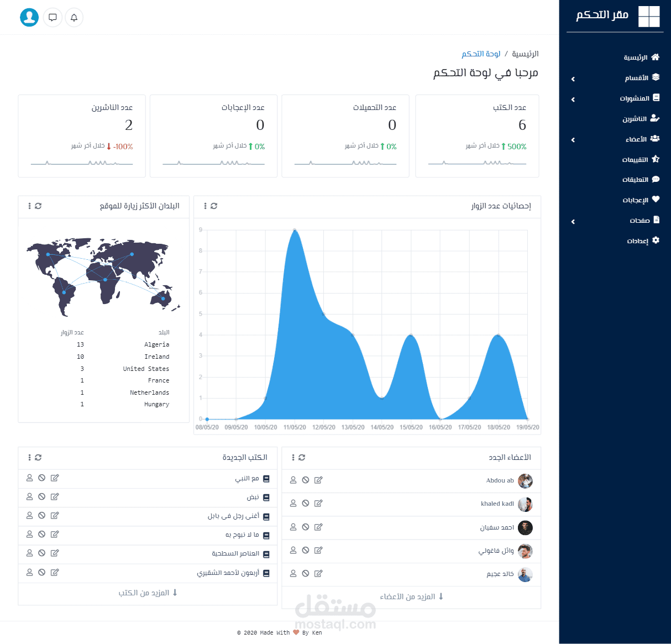Click the chart peak point at 11/05/20

(295, 230)
